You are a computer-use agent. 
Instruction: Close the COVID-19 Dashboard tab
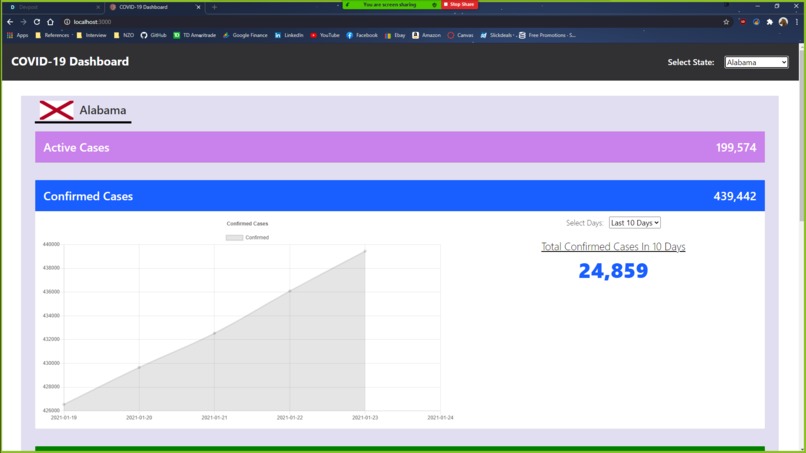[198, 7]
